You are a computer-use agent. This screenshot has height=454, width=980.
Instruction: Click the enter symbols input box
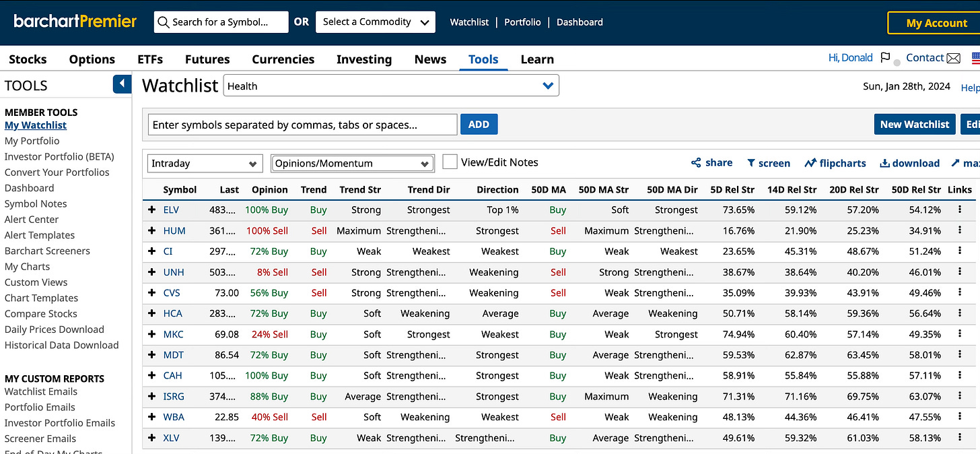(x=302, y=124)
